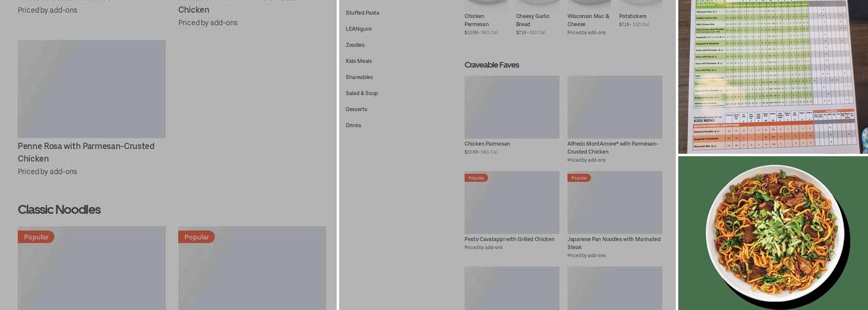
Task: Click Chicken Parmesan image under Craveable Faves
Action: pos(511,107)
